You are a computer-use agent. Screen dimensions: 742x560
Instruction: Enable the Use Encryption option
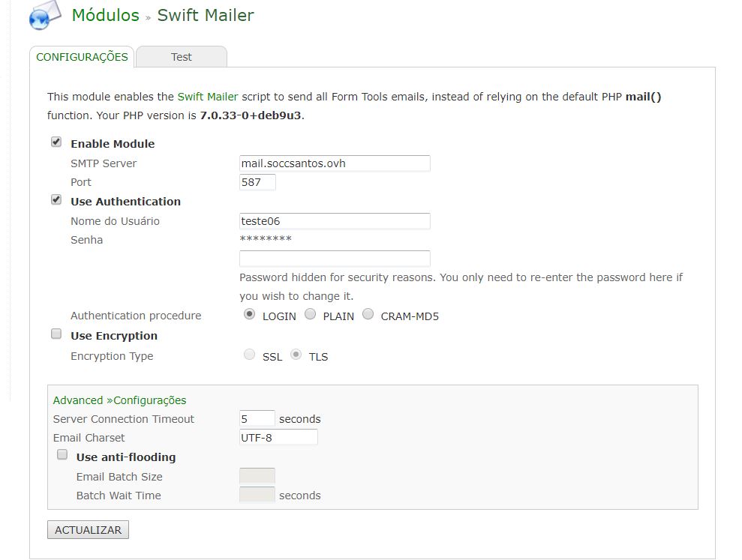(x=56, y=333)
